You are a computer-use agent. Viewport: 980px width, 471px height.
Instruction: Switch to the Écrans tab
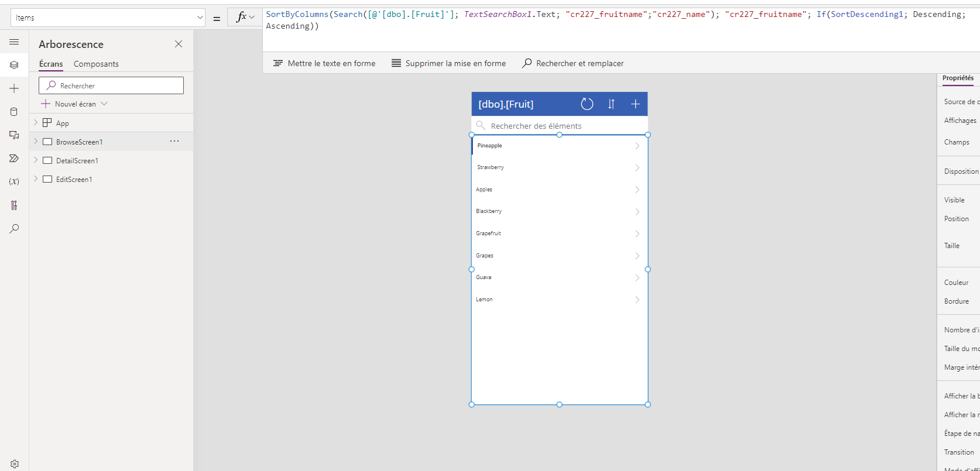51,64
